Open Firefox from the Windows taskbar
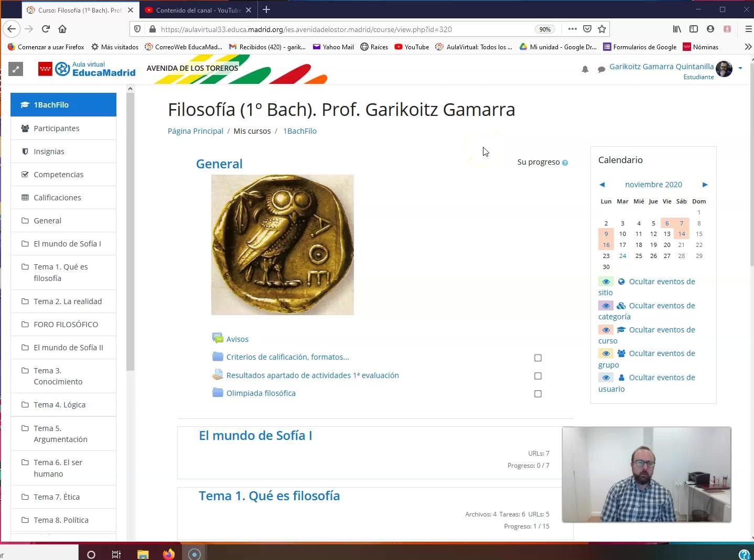This screenshot has height=560, width=754. [x=168, y=554]
